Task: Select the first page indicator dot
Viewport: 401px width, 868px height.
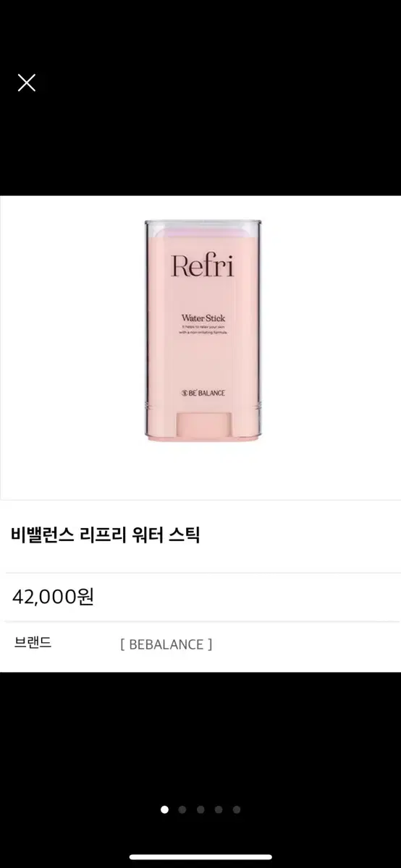Action: coord(164,809)
